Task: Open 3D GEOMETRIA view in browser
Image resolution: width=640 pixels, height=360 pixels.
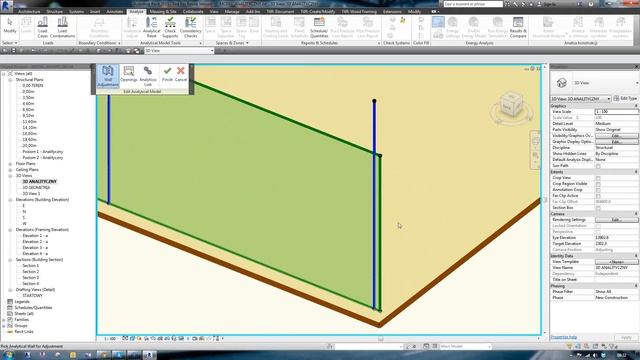Action: 36,188
